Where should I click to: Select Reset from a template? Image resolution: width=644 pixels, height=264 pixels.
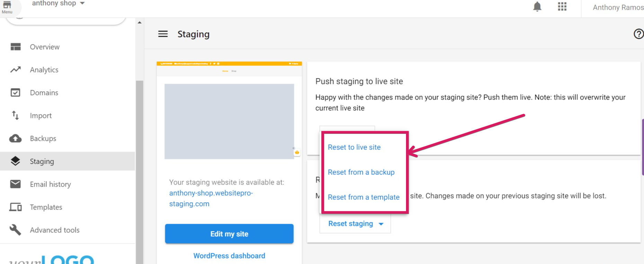click(x=363, y=197)
